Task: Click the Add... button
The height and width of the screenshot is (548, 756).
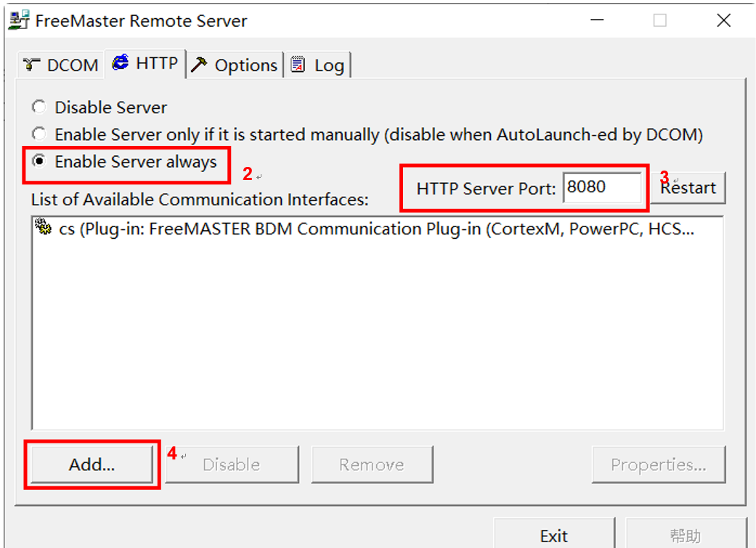Action: coord(92,465)
